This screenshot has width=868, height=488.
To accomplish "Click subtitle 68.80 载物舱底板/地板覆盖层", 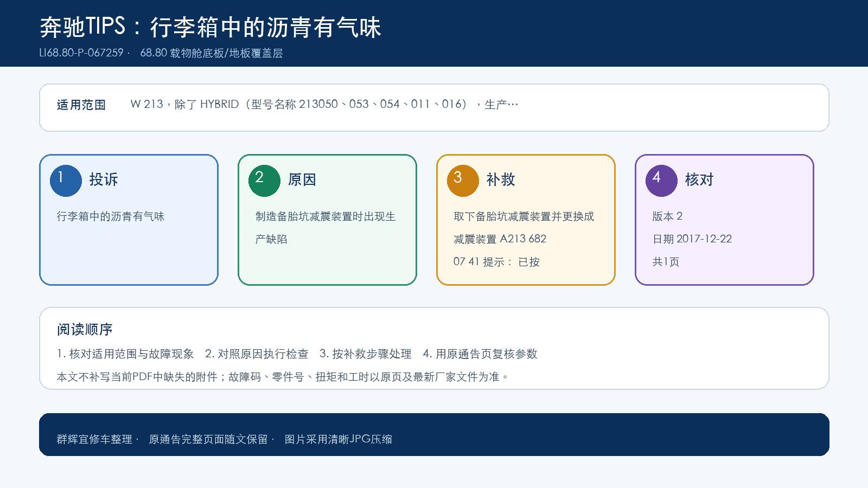I will coord(211,53).
